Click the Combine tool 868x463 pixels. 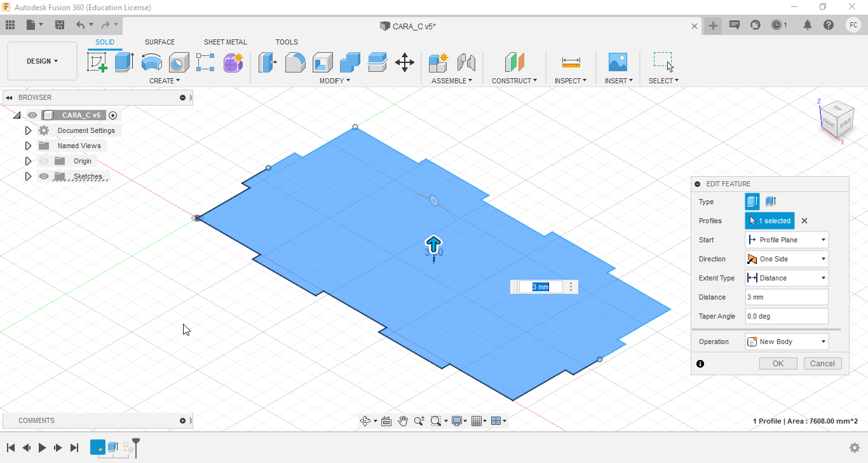click(349, 62)
